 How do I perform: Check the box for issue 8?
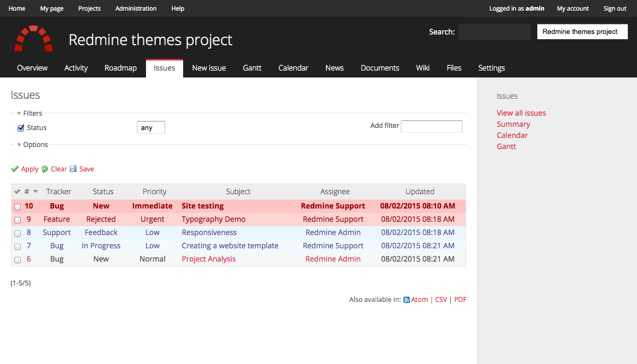(x=18, y=233)
